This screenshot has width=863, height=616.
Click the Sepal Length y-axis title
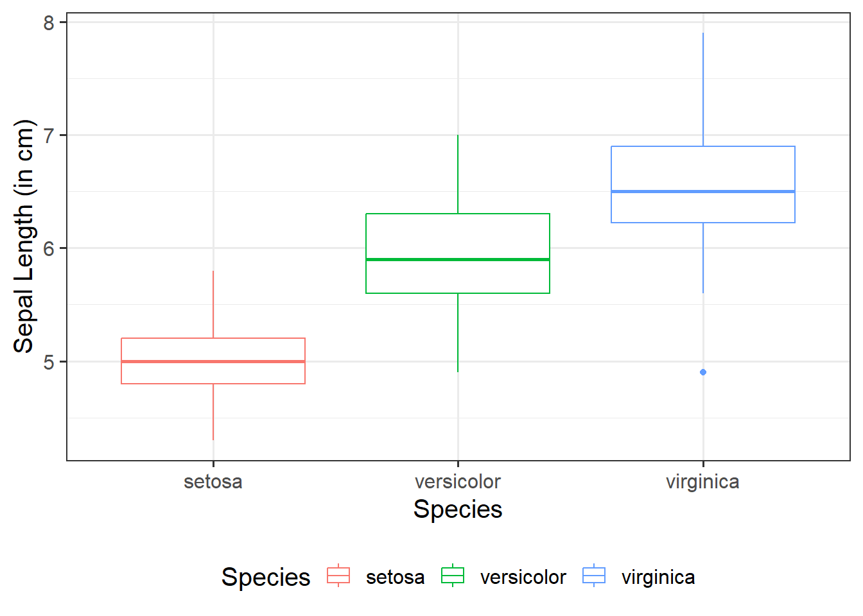click(24, 236)
